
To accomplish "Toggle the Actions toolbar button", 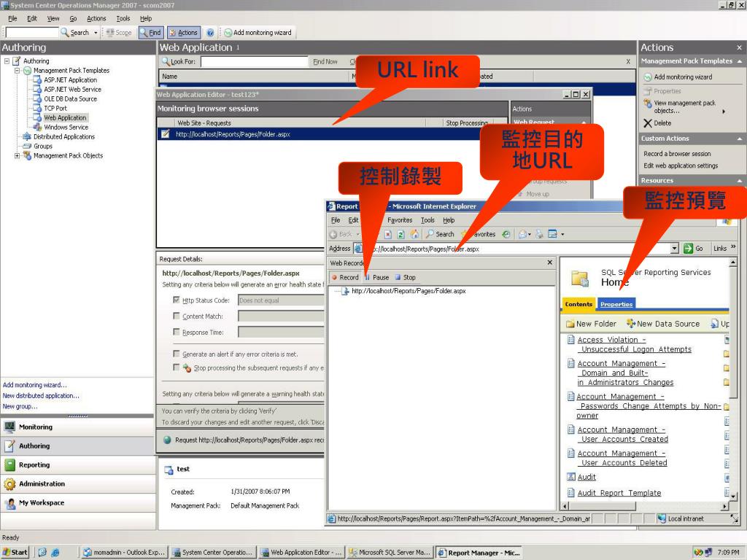I will 183,32.
